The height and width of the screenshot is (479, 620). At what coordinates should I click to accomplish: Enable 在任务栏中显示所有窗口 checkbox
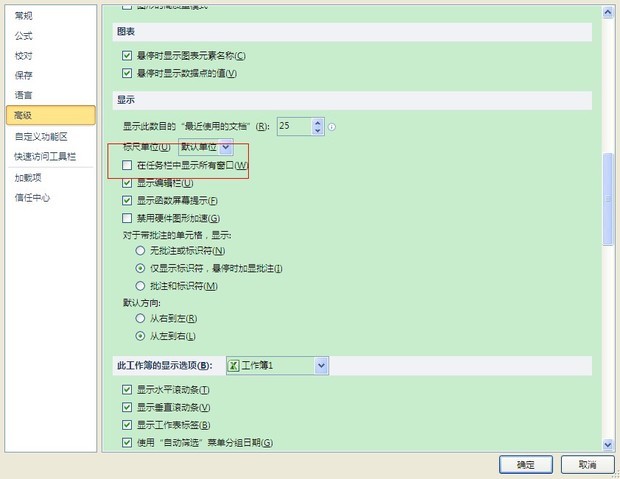pos(127,165)
